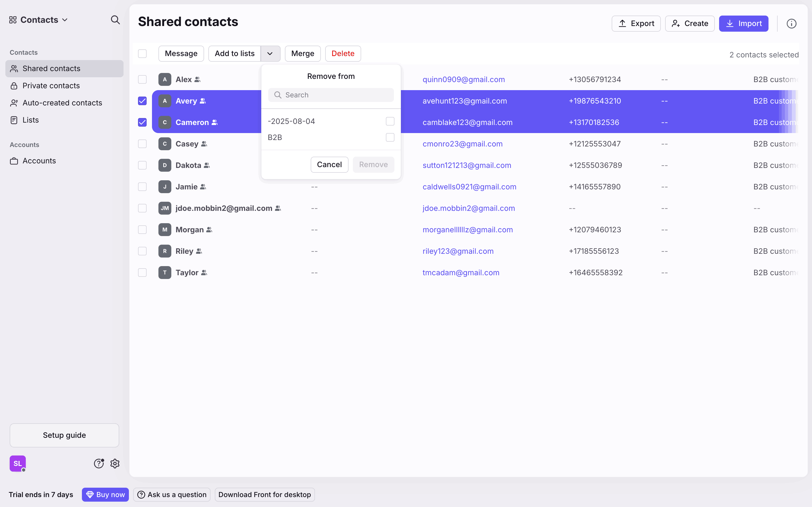Click the SL user avatar

click(x=17, y=464)
